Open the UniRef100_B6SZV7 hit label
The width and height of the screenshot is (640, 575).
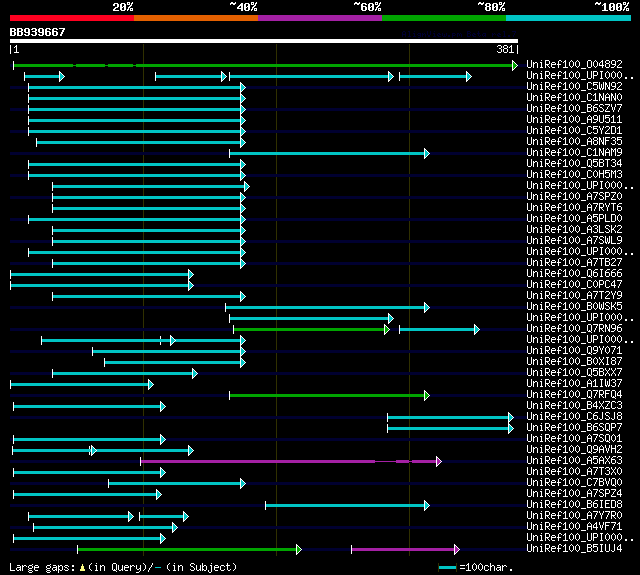[574, 109]
